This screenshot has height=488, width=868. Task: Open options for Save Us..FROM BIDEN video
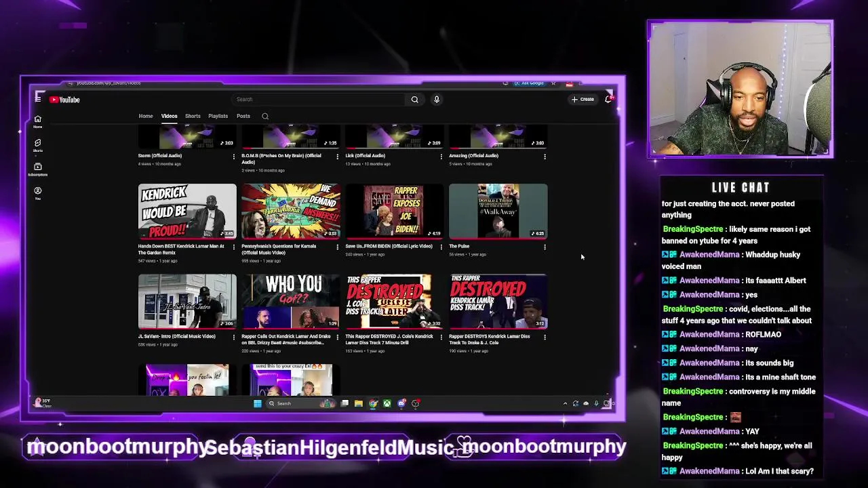coord(441,247)
